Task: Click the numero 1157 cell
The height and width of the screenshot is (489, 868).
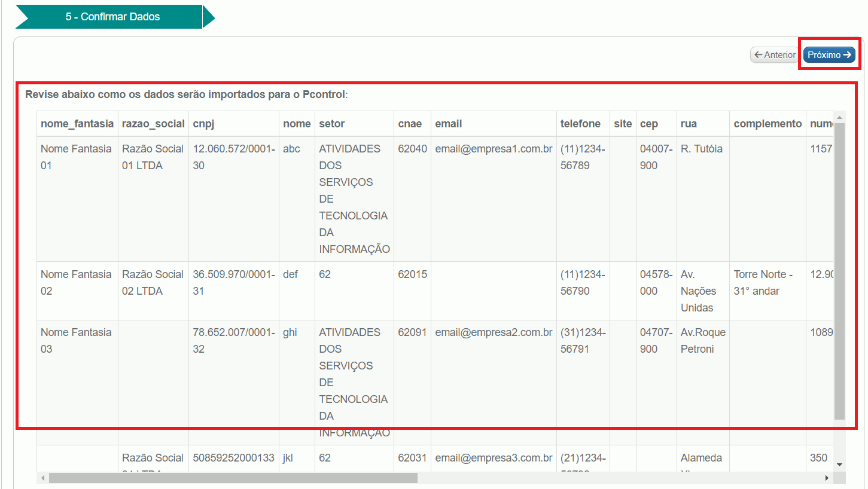Action: 820,199
